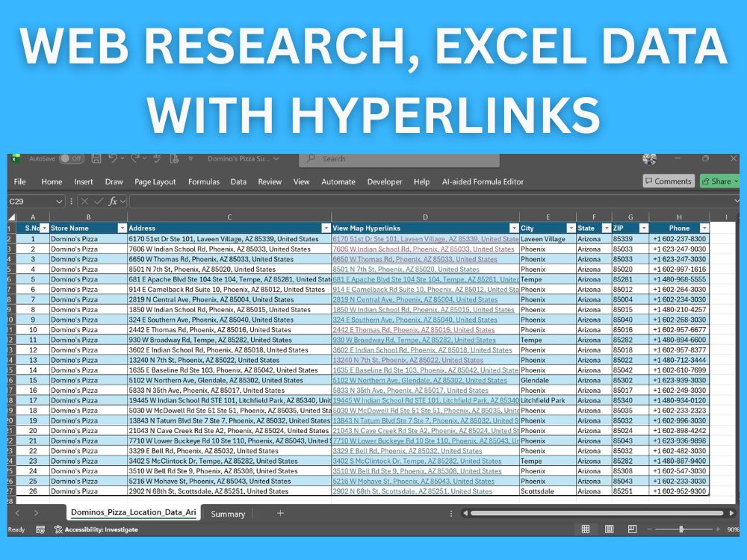Run the Spelling check abc icon
Screen dimensions: 747x560
click(157, 158)
